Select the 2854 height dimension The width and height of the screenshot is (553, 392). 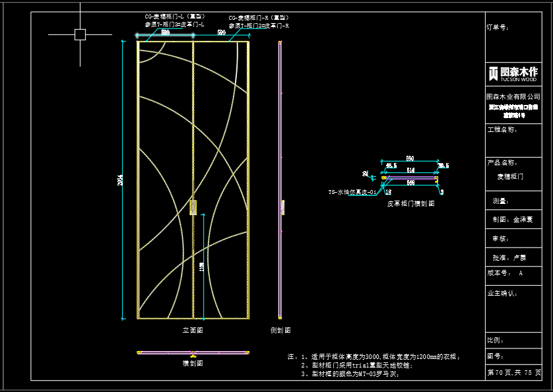tap(121, 180)
